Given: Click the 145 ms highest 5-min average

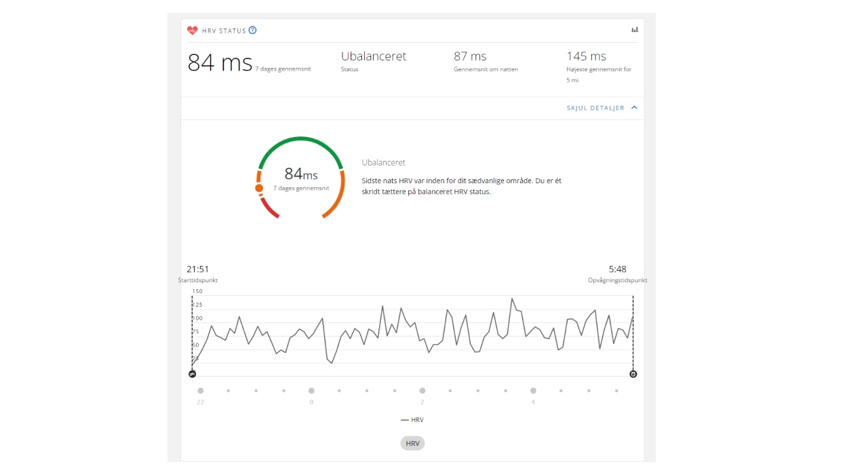Looking at the screenshot, I should click(586, 56).
